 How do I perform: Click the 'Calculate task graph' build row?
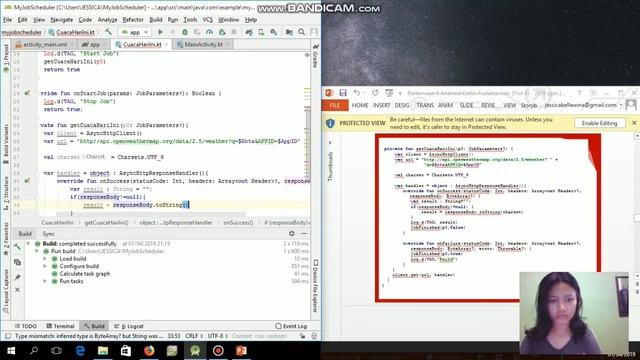(x=85, y=274)
